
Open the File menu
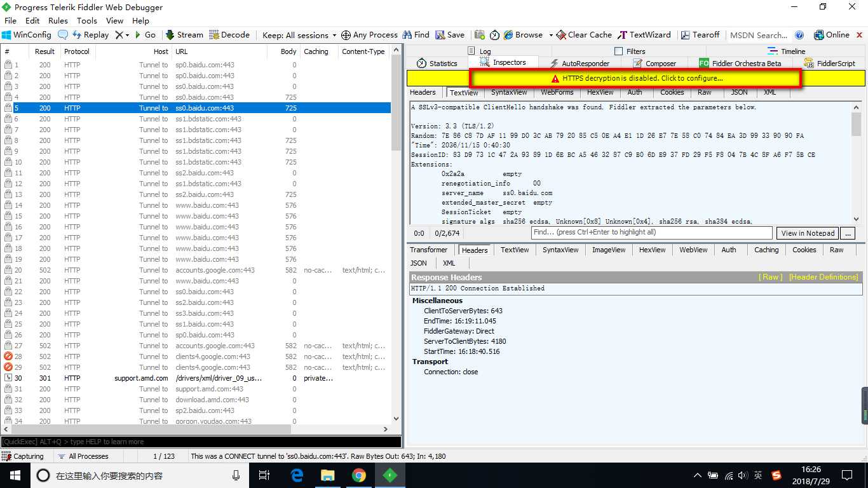10,20
